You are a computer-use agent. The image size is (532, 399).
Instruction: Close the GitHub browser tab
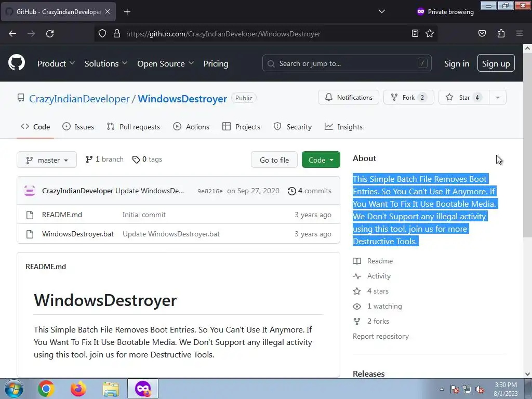(x=108, y=11)
